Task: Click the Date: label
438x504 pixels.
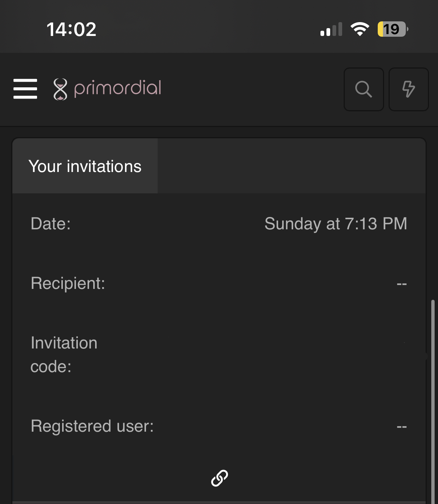Action: (x=51, y=224)
